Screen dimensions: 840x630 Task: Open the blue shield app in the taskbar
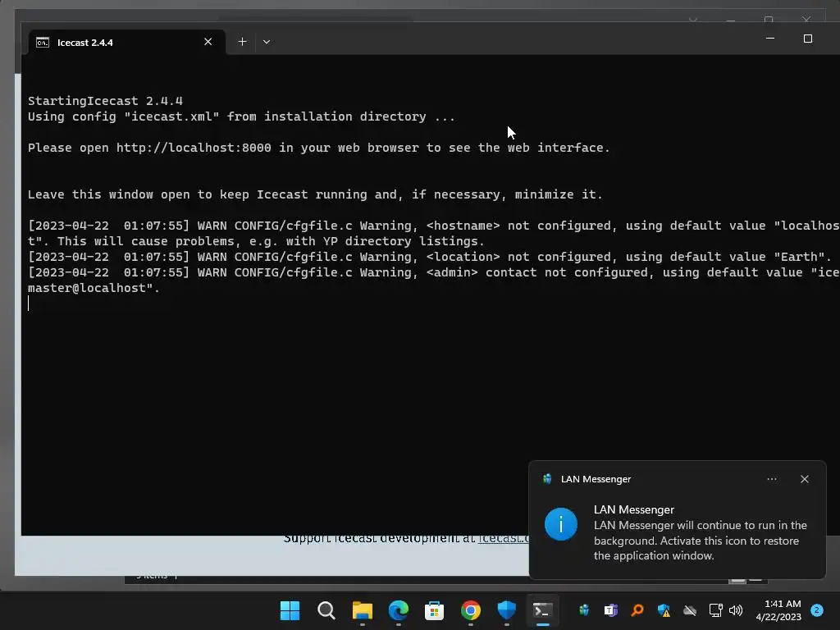point(506,610)
